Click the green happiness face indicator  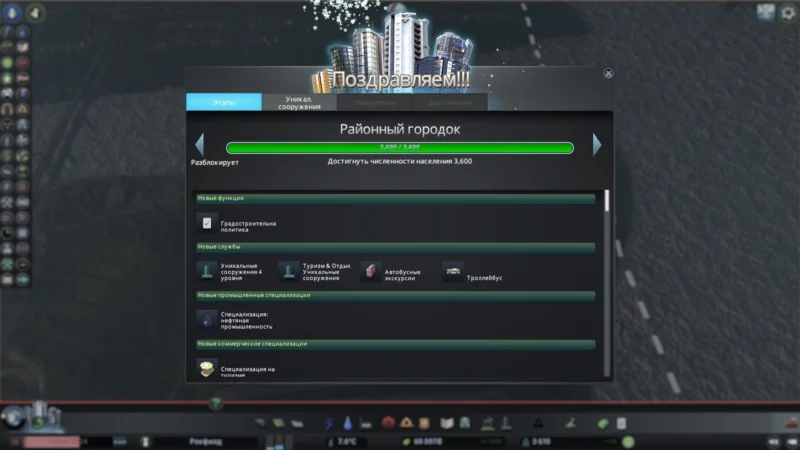[x=628, y=442]
